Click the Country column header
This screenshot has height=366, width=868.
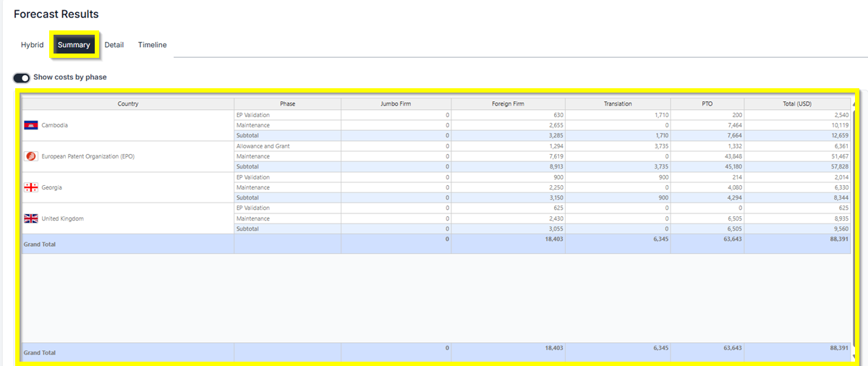128,104
